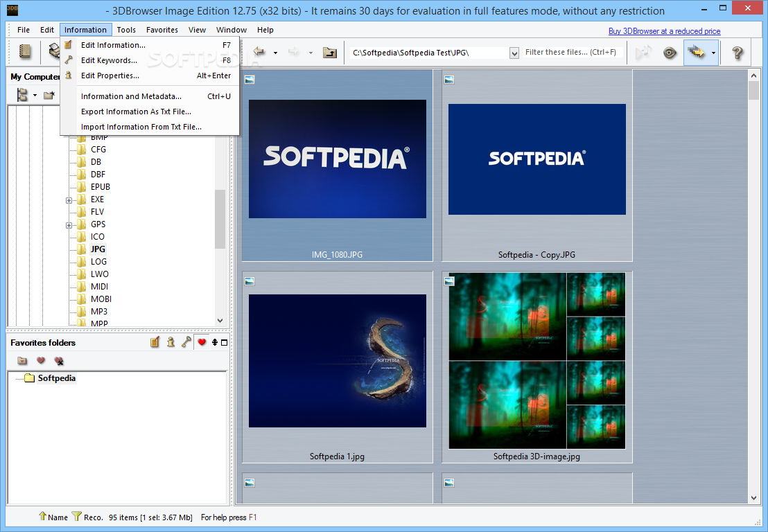Select the Softpedia 3D-image.jpg thumbnail
Screen dimensions: 768x532
536,367
